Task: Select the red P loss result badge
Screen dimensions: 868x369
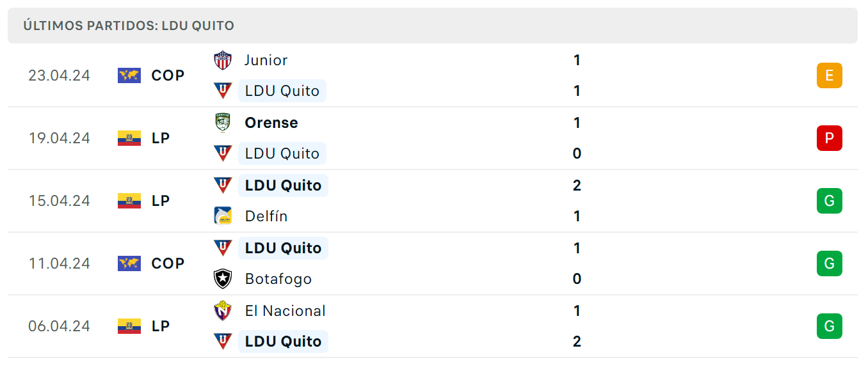Action: tap(829, 138)
